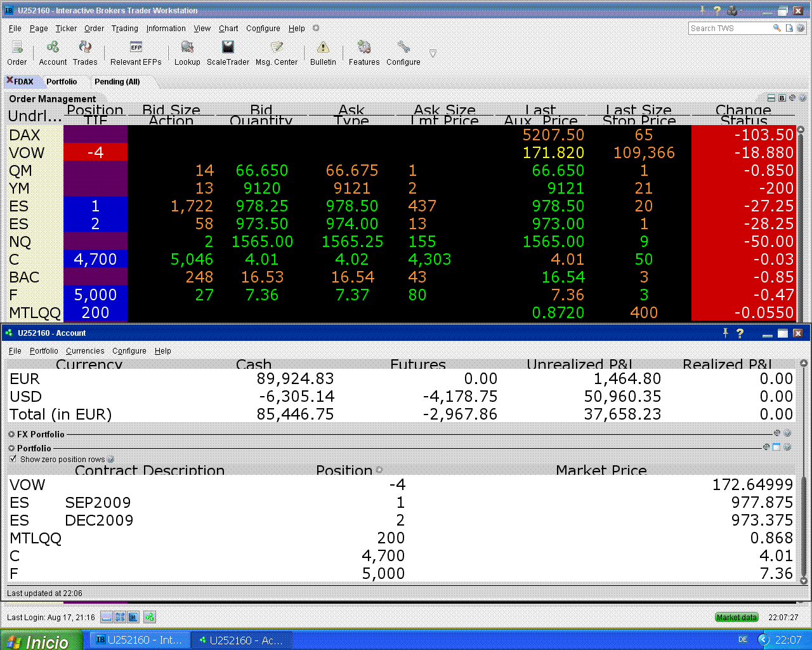
Task: Switch to the Pending (All) tab
Action: [117, 82]
